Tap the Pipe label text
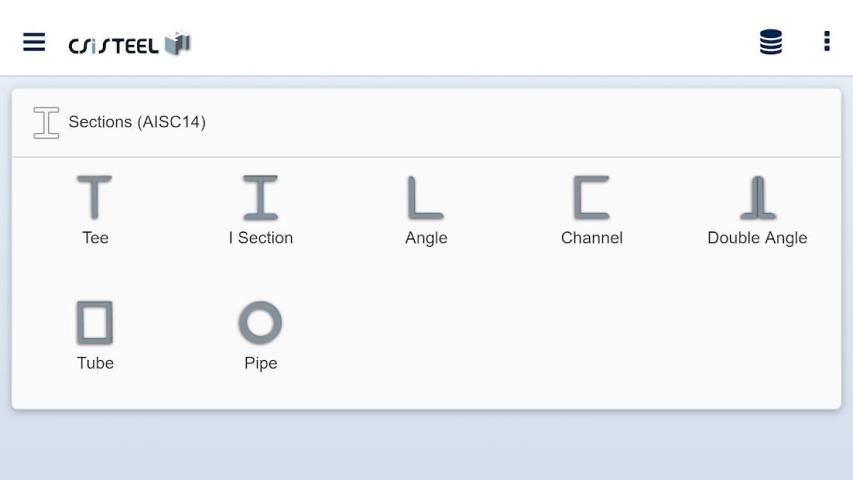Image resolution: width=853 pixels, height=480 pixels. click(260, 363)
